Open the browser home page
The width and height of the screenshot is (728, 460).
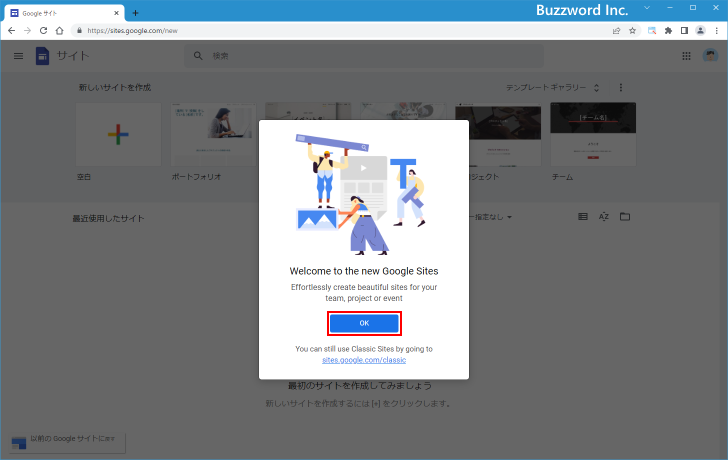[x=59, y=31]
